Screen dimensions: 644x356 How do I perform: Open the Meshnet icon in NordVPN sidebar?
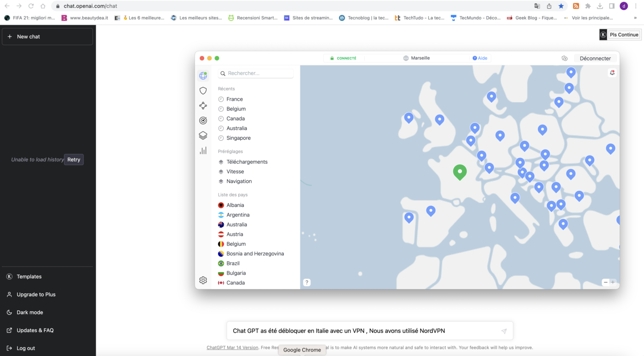(x=203, y=106)
